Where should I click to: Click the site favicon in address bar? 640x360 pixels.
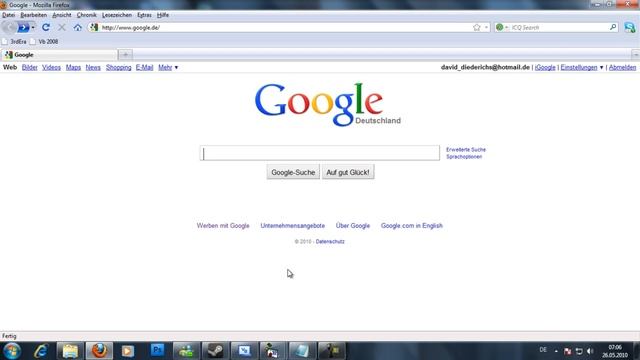tap(94, 27)
